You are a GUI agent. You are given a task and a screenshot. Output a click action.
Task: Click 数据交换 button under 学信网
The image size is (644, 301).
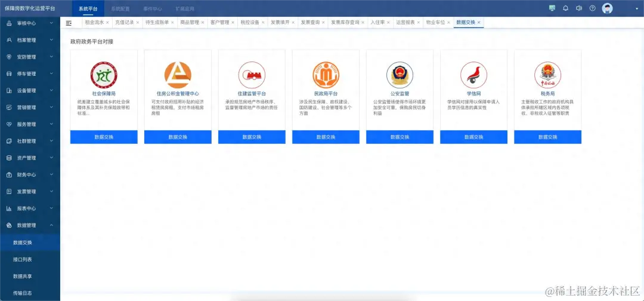473,137
